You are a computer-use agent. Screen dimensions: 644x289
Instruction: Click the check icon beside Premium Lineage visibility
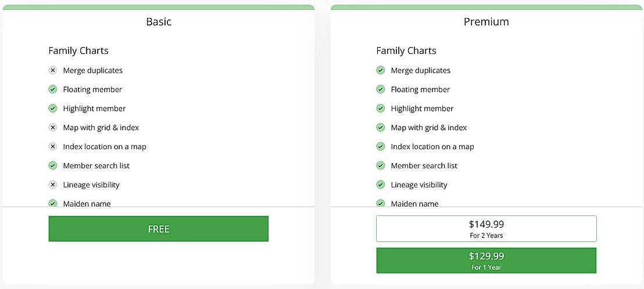click(380, 185)
